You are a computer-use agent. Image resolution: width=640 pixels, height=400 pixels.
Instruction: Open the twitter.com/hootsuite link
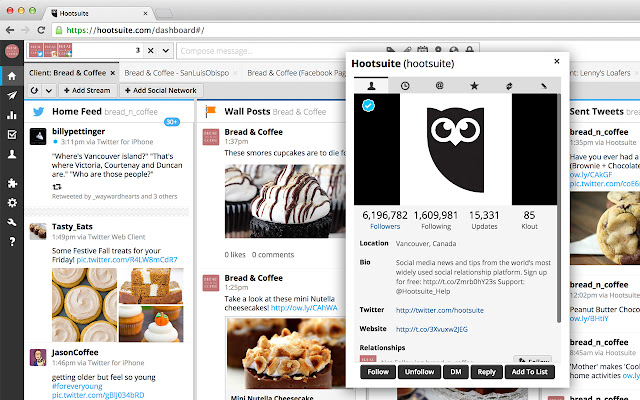click(x=440, y=310)
